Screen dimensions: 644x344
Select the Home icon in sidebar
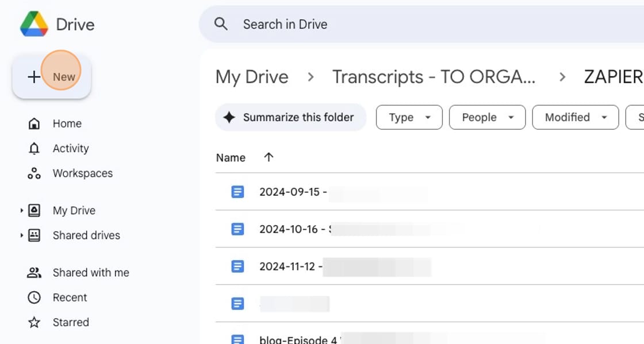click(34, 123)
